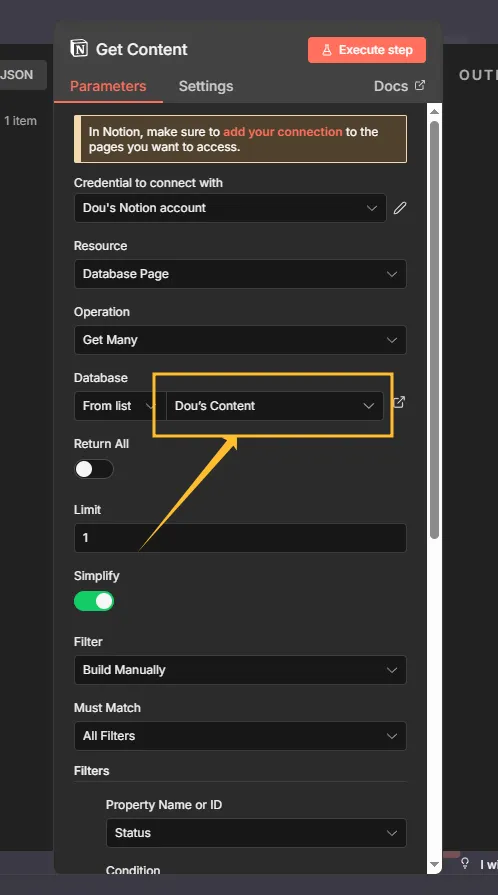Click the Notion logo icon beside Get Content
This screenshot has width=498, height=895.
(79, 49)
